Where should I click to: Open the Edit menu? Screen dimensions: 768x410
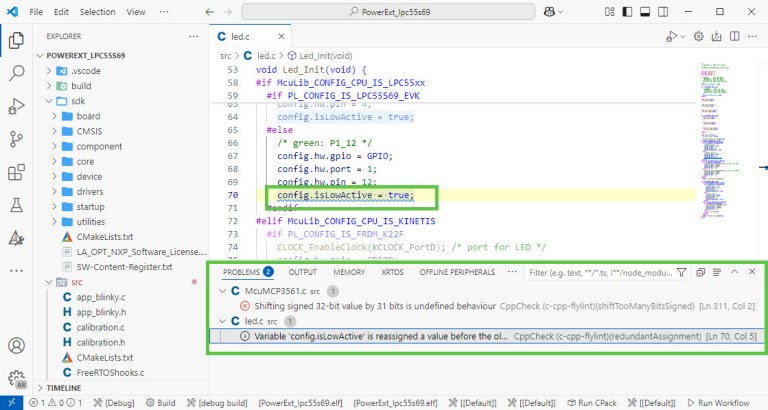click(61, 12)
